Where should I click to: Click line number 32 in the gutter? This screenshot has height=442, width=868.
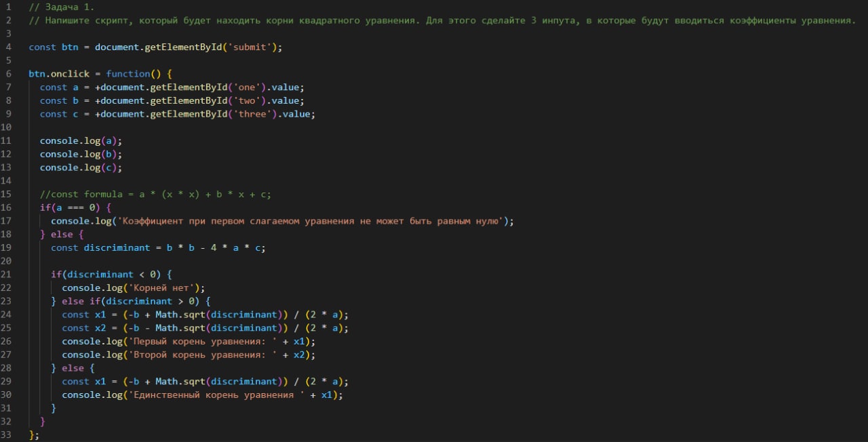point(7,422)
